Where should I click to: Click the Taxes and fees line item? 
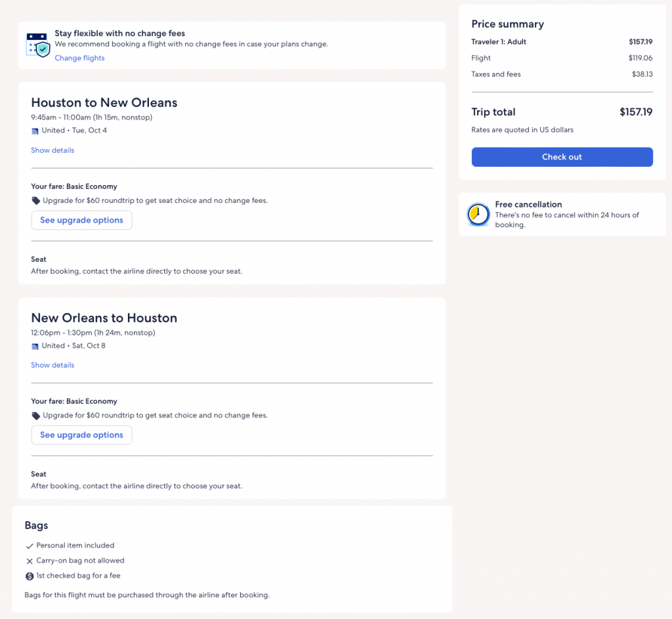tap(496, 74)
